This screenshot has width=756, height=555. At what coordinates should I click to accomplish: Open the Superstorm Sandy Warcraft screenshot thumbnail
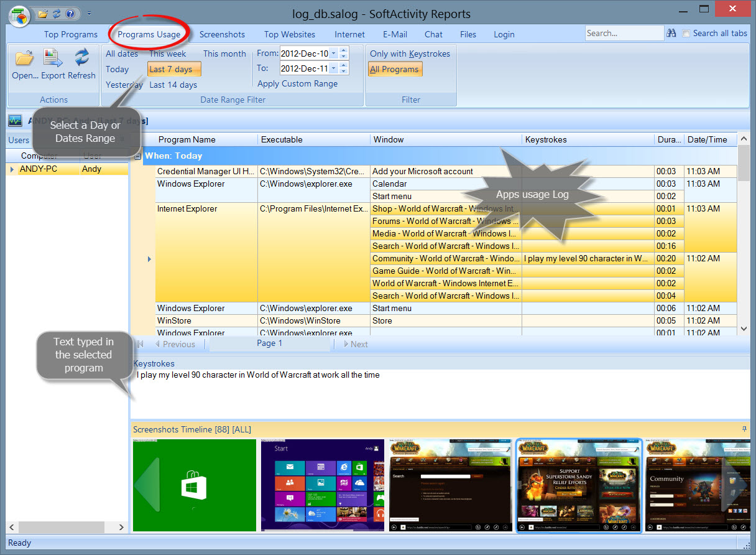coord(579,485)
